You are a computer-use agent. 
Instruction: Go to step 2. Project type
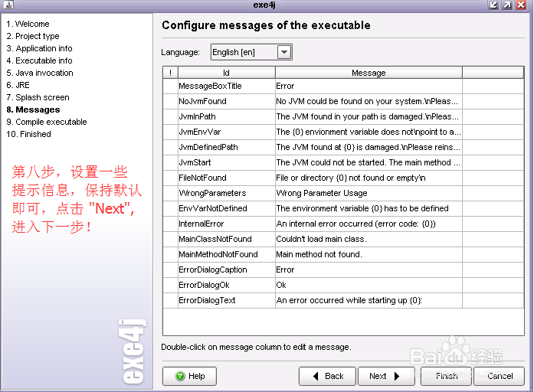(x=33, y=36)
